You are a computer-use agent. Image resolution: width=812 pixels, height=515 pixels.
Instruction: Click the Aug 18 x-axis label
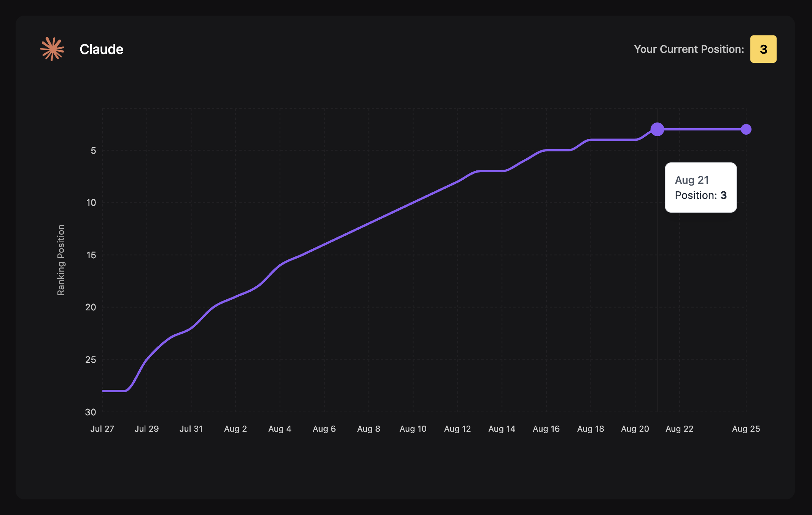(x=591, y=429)
